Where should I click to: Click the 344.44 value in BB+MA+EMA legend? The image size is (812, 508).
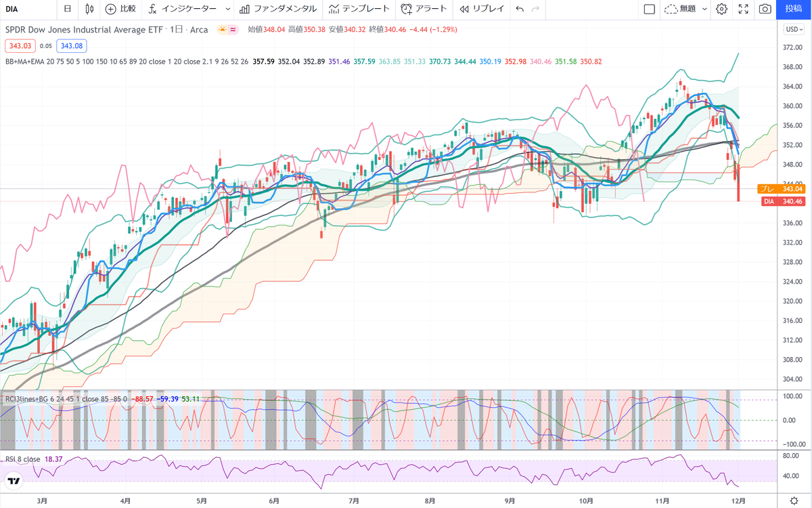pos(466,62)
